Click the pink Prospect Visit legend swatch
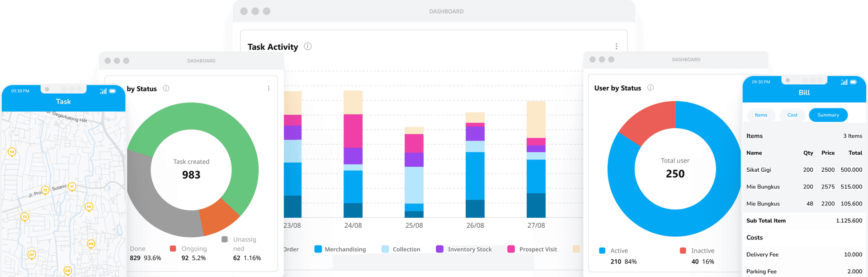 coord(511,249)
